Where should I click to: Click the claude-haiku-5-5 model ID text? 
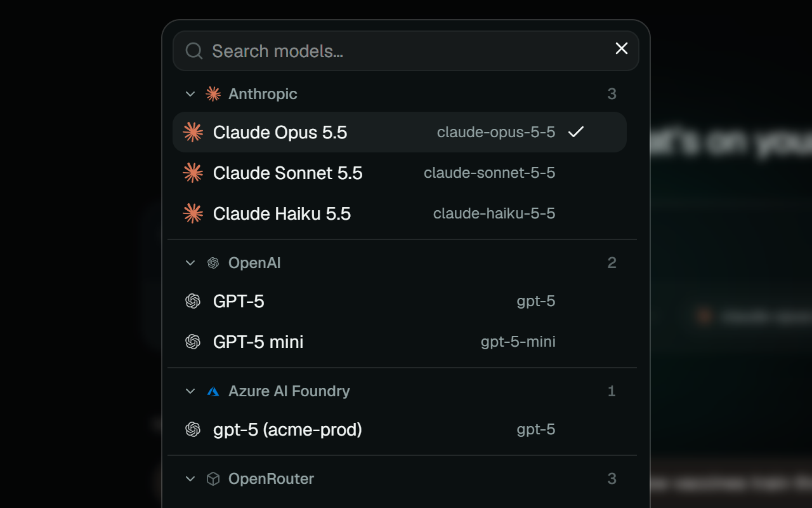pyautogui.click(x=494, y=213)
